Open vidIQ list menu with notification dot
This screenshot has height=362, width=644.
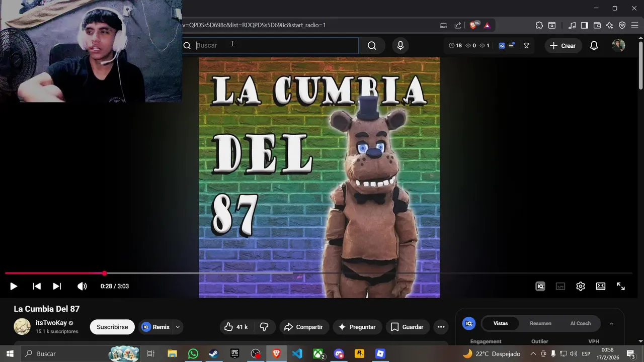pos(512,46)
